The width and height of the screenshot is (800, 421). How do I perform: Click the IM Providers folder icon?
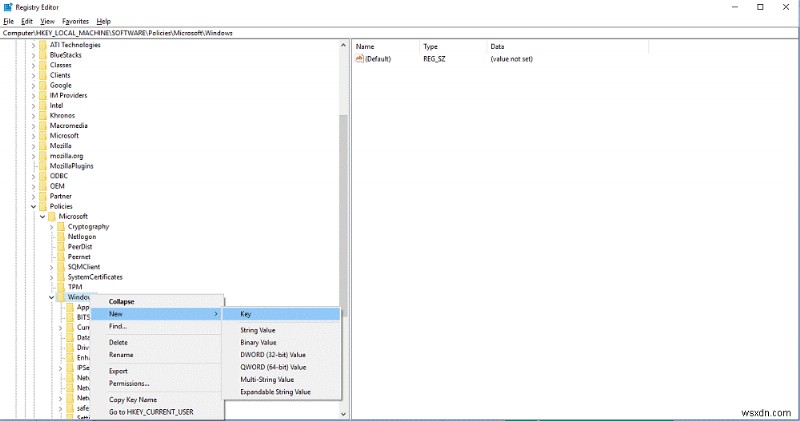pyautogui.click(x=43, y=95)
